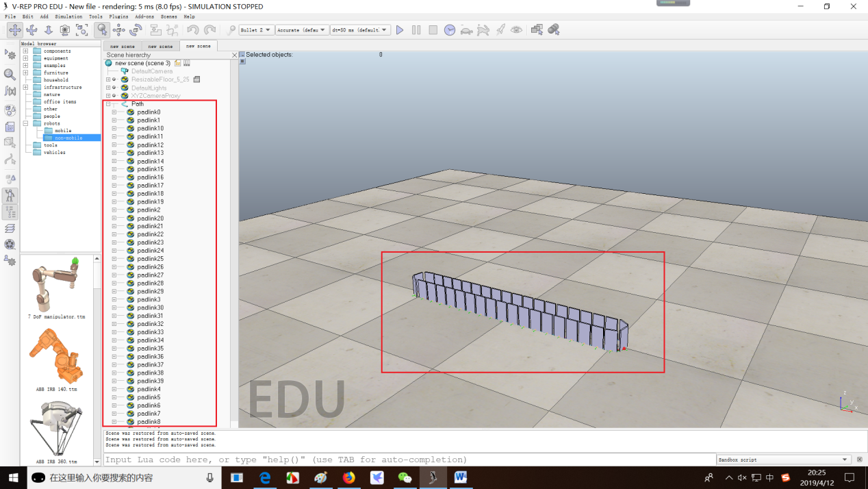
Task: Select padlink25 in scene hierarchy
Action: [x=150, y=259]
